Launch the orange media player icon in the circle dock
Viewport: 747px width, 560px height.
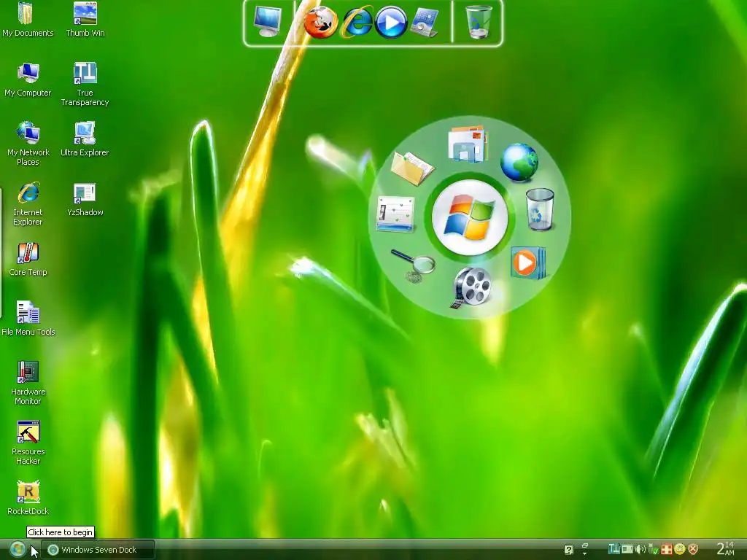pyautogui.click(x=528, y=262)
